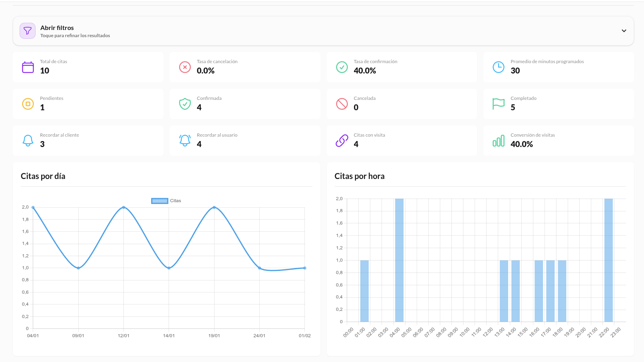Click the data point at 12/01
The width and height of the screenshot is (644, 362).
tap(124, 207)
